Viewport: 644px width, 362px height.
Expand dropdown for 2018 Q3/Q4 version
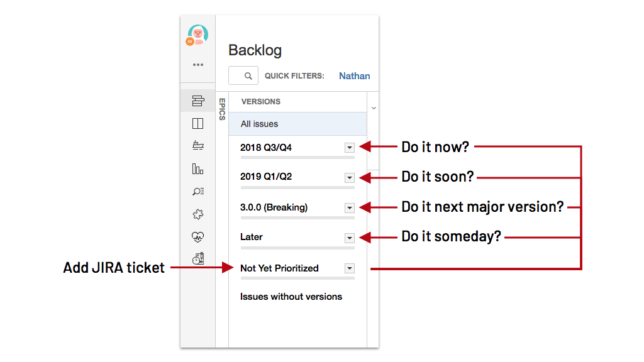pos(350,148)
